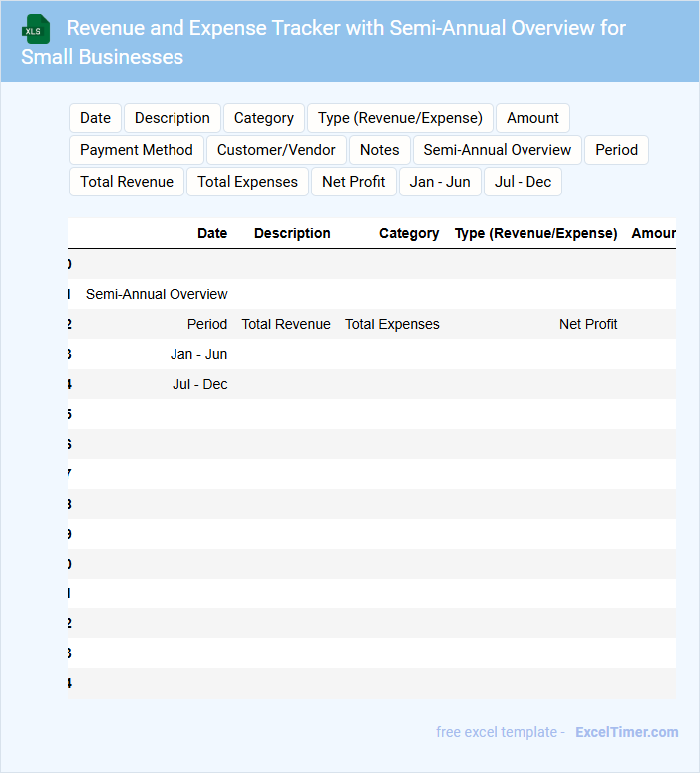Select the Net Profit tag

point(353,182)
